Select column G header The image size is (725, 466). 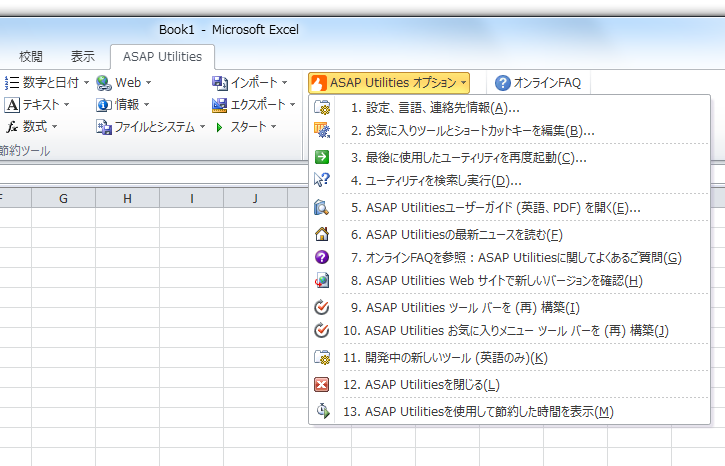click(x=63, y=198)
